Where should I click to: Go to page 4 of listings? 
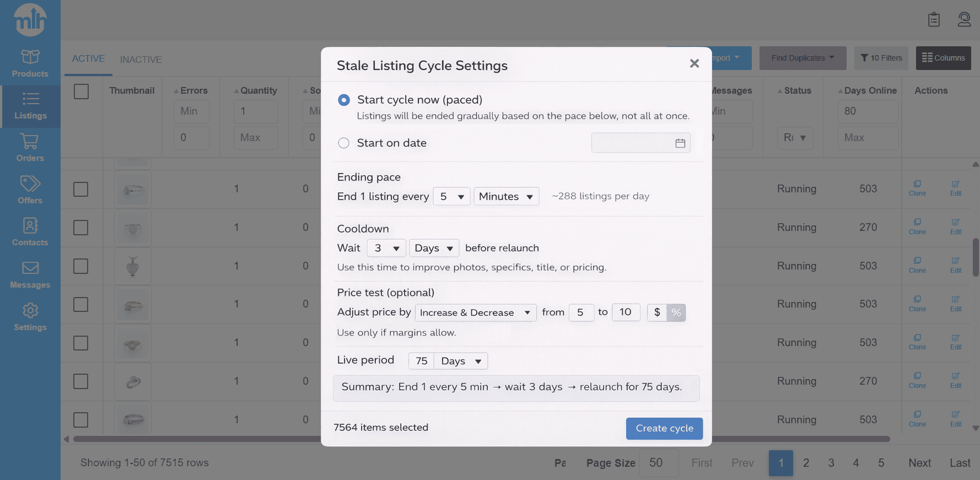(x=855, y=463)
